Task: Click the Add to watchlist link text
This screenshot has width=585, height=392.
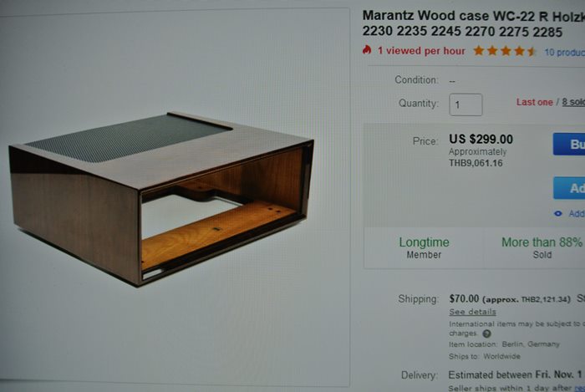Action: pyautogui.click(x=577, y=214)
